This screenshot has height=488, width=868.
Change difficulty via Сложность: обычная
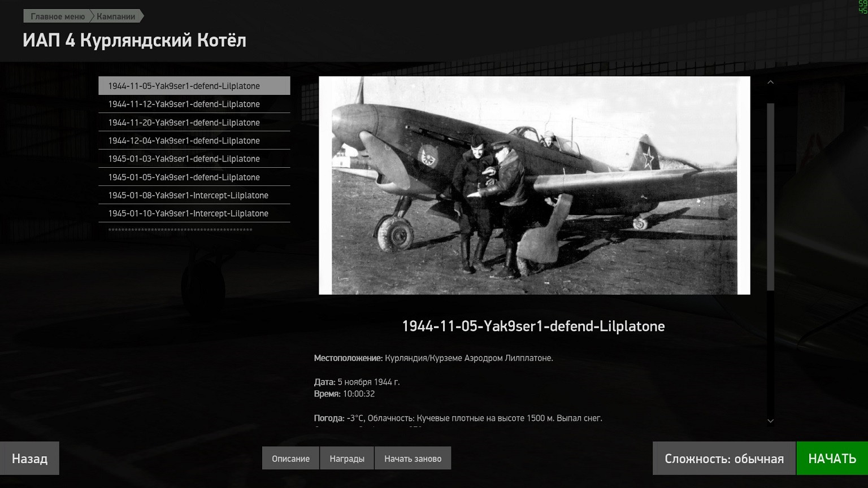click(724, 458)
